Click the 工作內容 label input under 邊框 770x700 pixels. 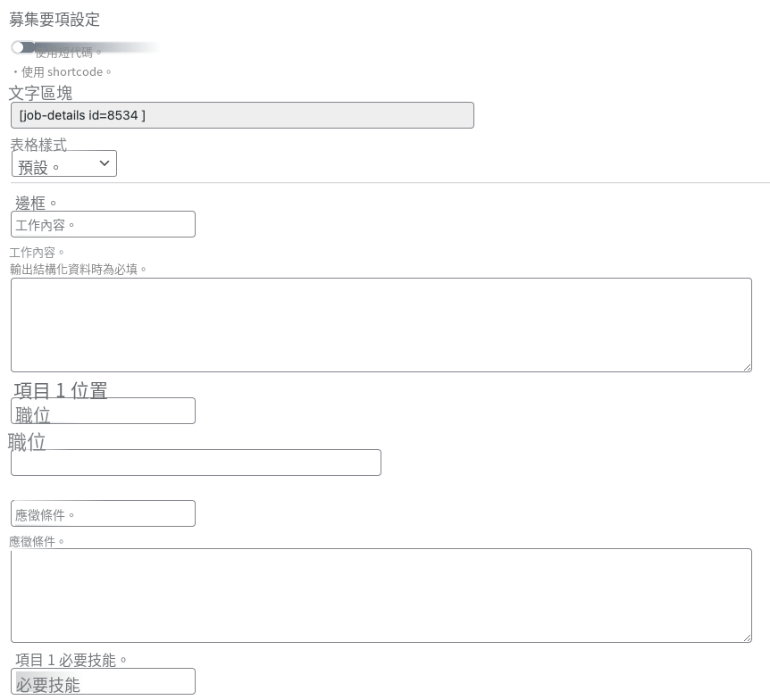(103, 224)
